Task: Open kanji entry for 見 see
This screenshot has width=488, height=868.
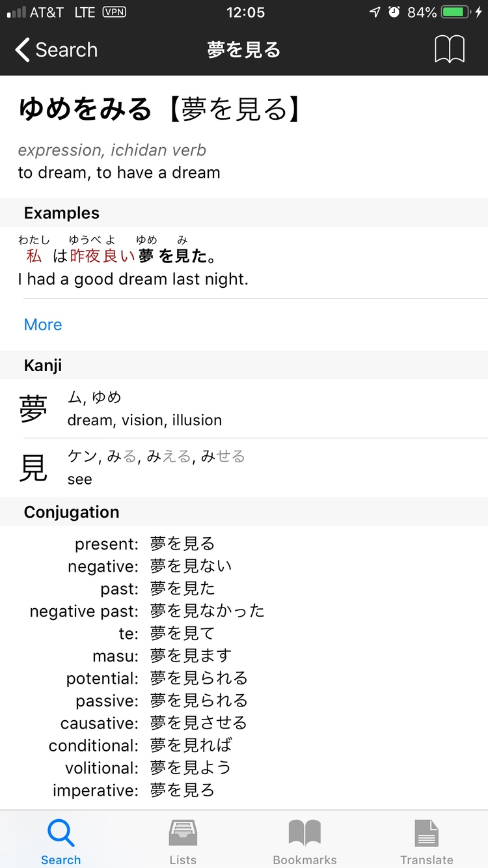Action: (x=34, y=468)
